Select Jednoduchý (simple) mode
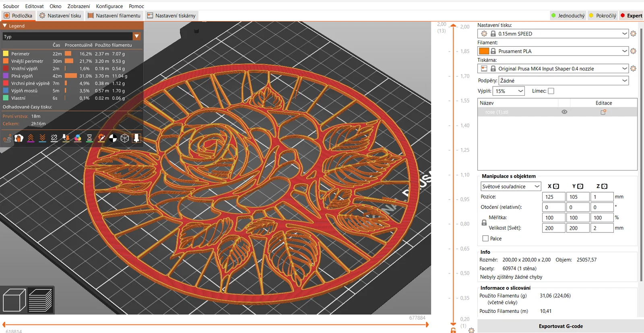The width and height of the screenshot is (644, 333). tap(568, 16)
